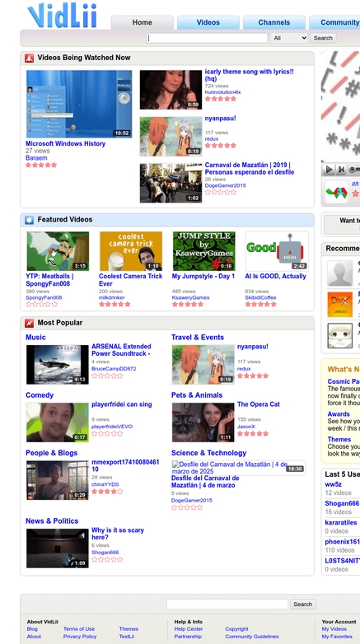Open the search category dropdown showing All
This screenshot has width=360, height=644.
point(289,38)
